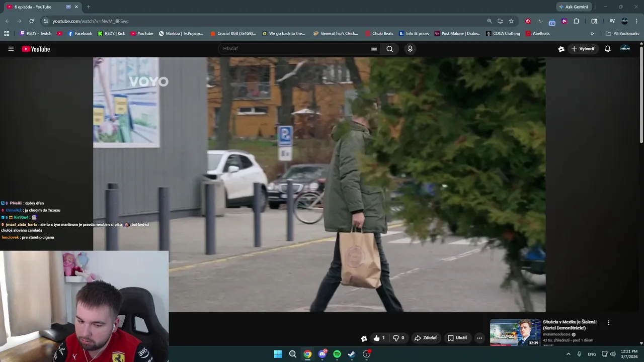This screenshot has height=362, width=644.
Task: Open Chrome three-dot menu
Action: (x=636, y=21)
